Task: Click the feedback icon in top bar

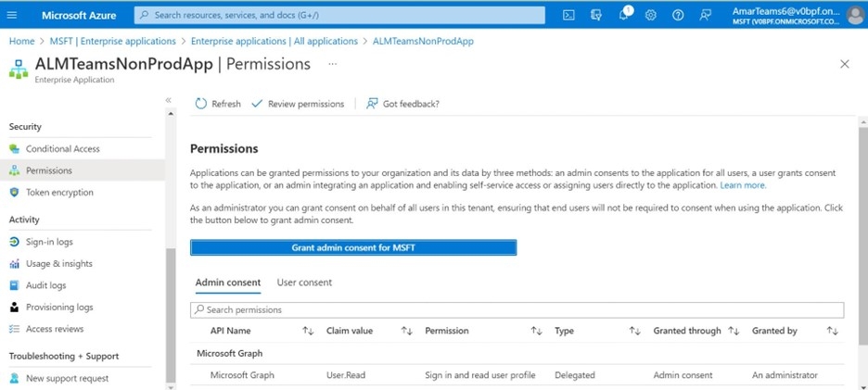Action: pos(706,15)
